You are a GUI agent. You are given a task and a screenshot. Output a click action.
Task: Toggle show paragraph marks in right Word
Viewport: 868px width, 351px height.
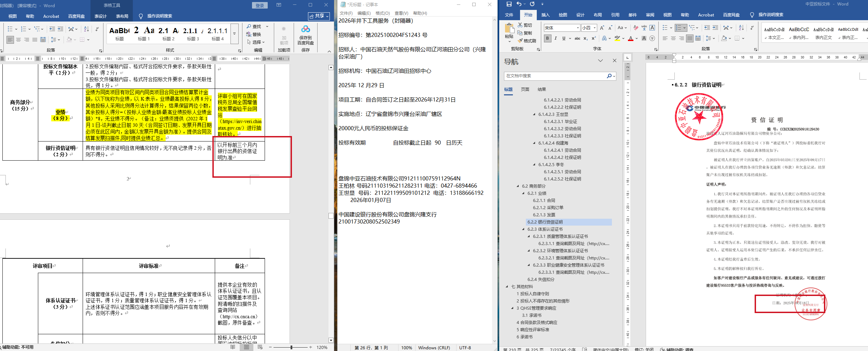tap(752, 28)
